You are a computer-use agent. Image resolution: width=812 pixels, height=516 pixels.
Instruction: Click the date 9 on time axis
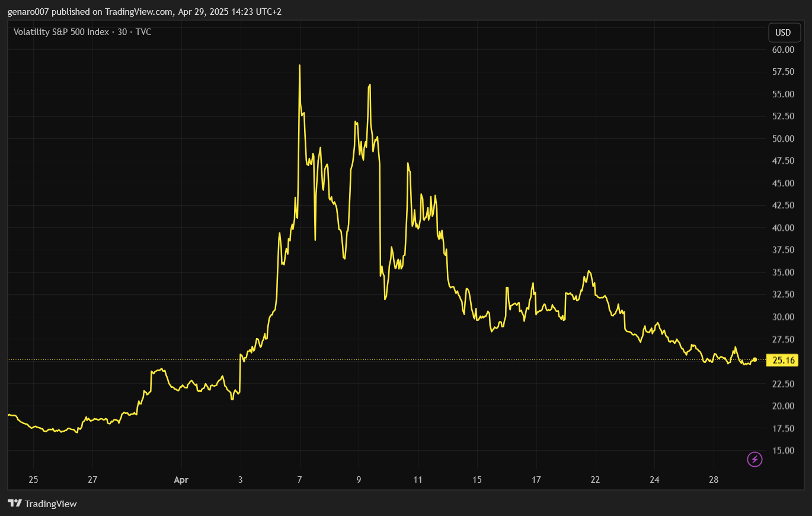tap(359, 480)
